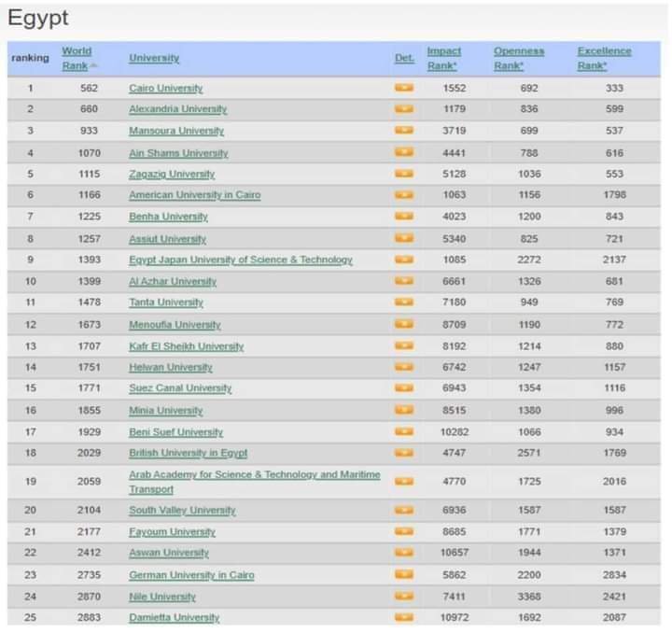This screenshot has height=633, width=672.
Task: Open details icon for Damietta University
Action: [x=404, y=617]
